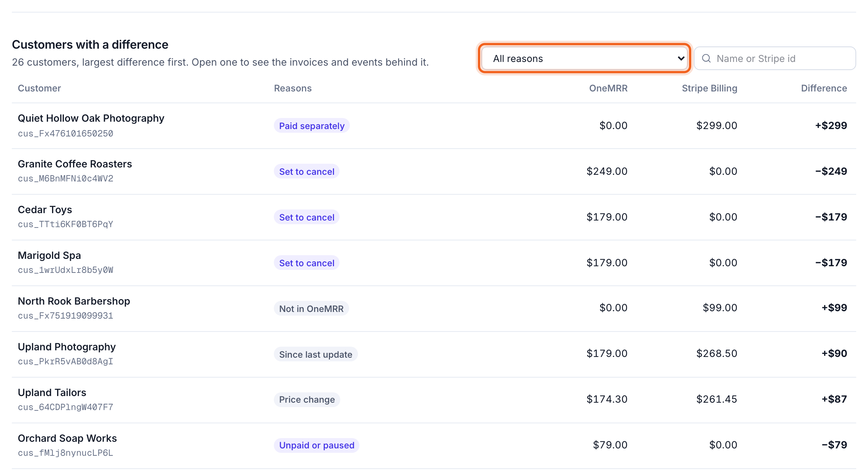Click the Not in OneMRR reason tag
Image resolution: width=868 pixels, height=472 pixels.
(x=311, y=309)
